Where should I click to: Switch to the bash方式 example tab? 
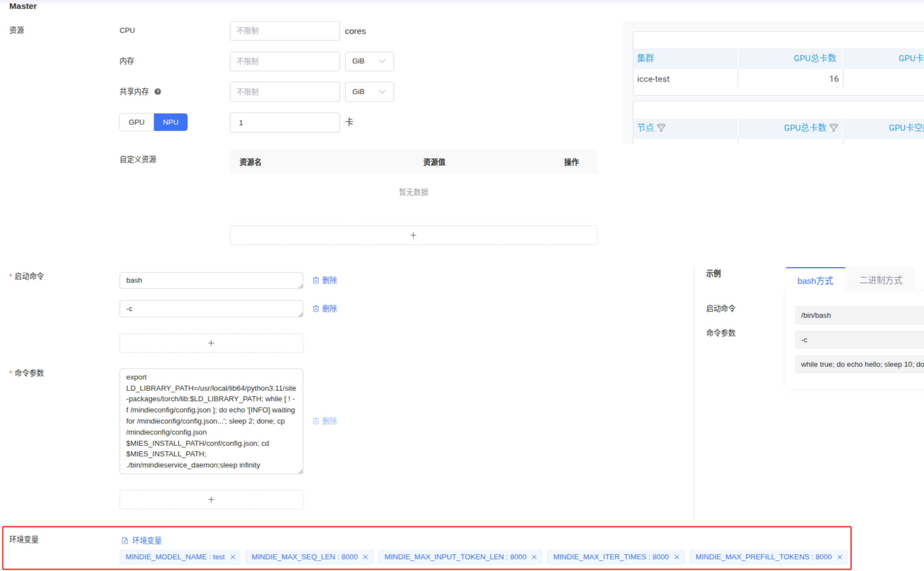point(815,281)
